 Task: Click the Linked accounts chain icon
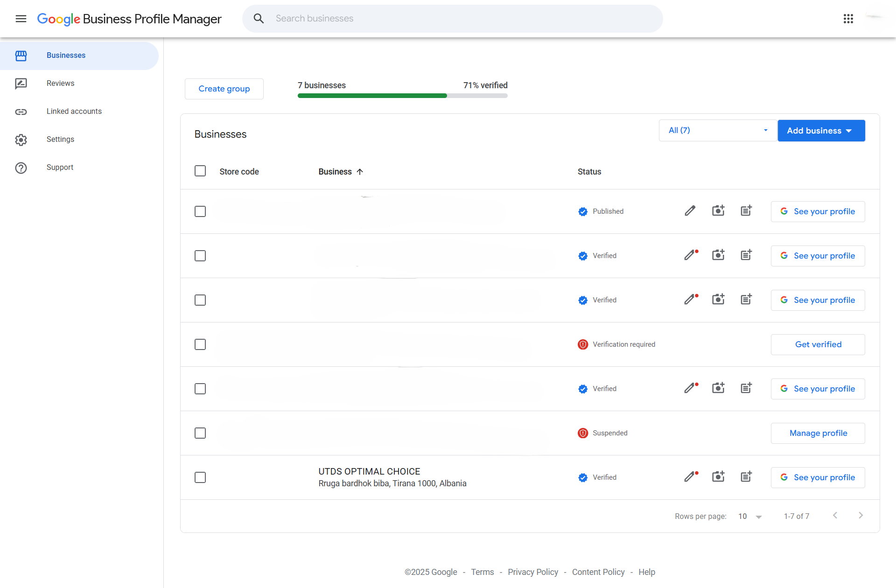(21, 112)
